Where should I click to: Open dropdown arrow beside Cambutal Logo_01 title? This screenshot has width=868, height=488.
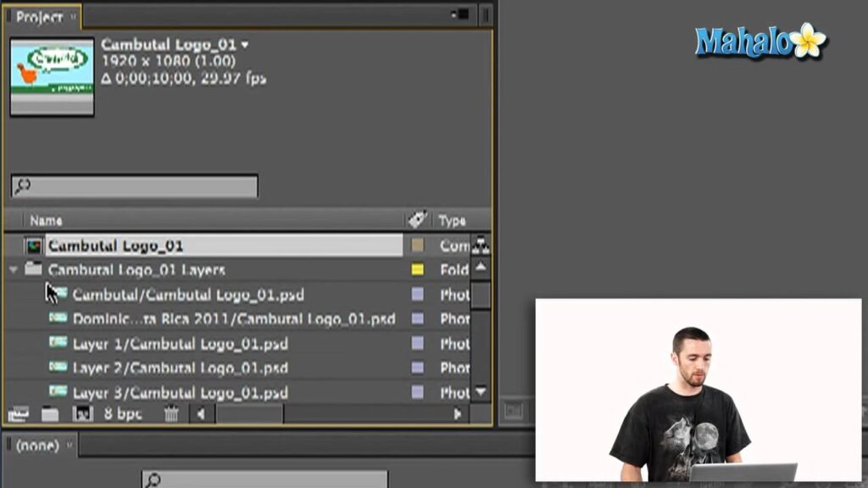[246, 44]
